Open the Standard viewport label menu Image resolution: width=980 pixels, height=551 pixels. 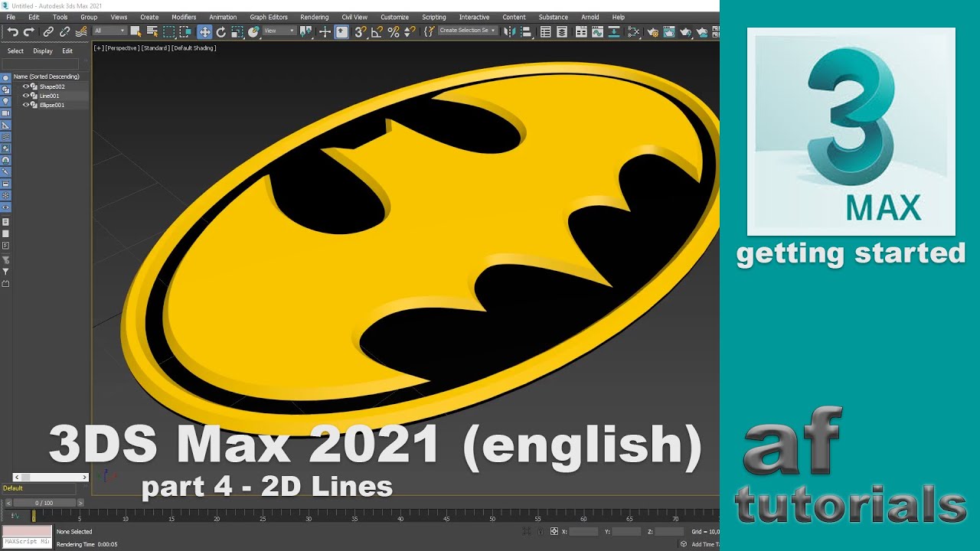[x=155, y=48]
